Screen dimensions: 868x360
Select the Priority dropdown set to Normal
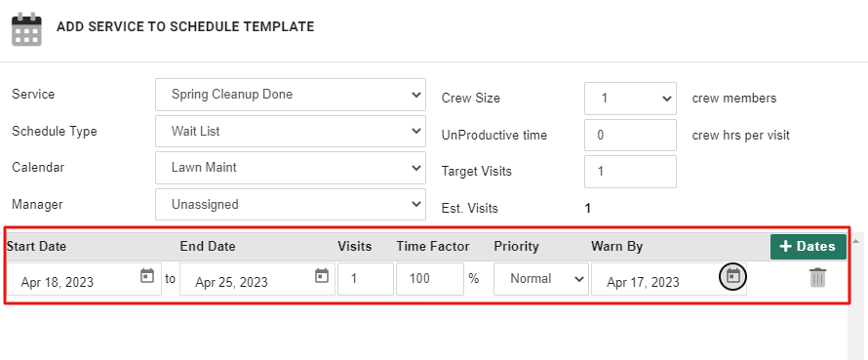tap(541, 279)
